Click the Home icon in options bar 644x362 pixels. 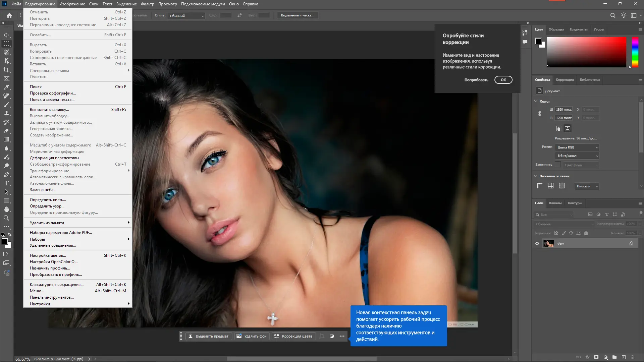pyautogui.click(x=9, y=15)
